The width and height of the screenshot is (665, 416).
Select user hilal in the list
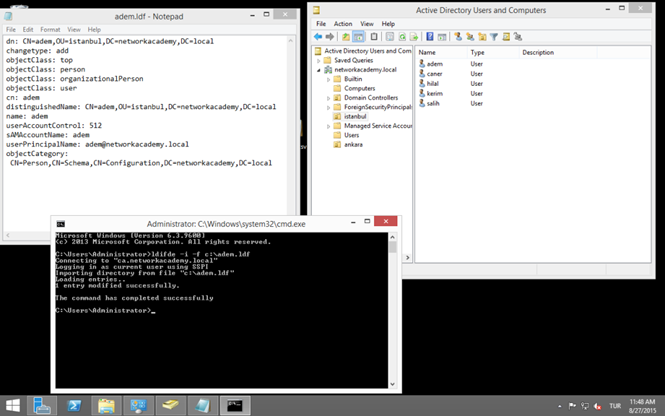[x=433, y=84]
